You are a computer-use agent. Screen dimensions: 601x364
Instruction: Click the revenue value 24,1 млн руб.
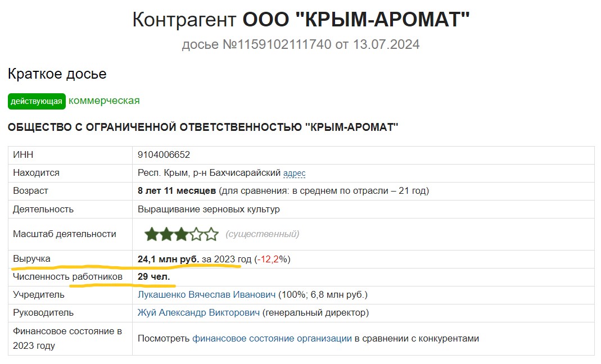click(x=168, y=259)
